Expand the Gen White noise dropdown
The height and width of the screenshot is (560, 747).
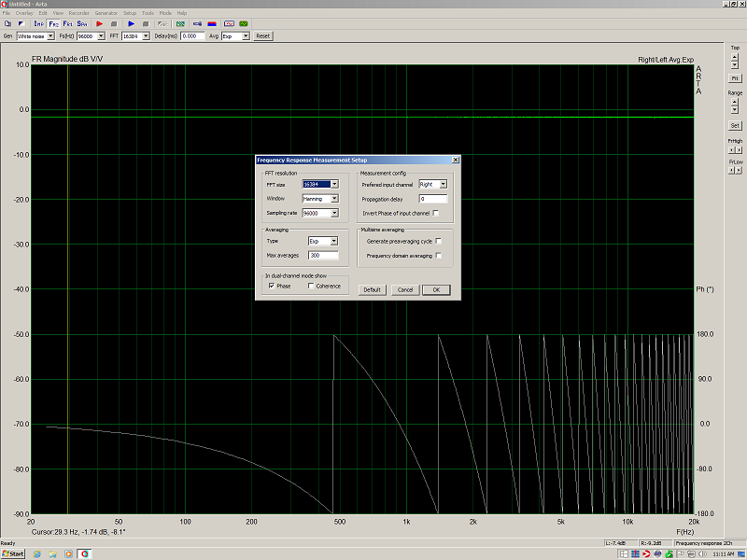pyautogui.click(x=50, y=36)
